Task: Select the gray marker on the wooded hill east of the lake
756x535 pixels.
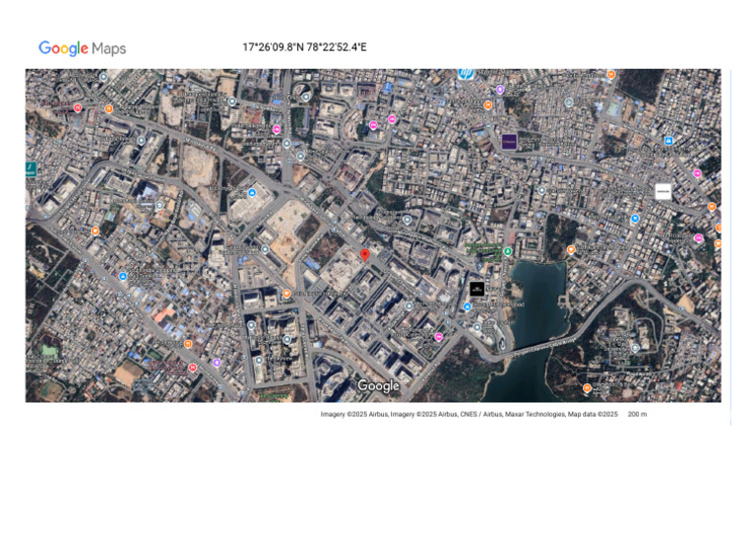Action: [636, 348]
